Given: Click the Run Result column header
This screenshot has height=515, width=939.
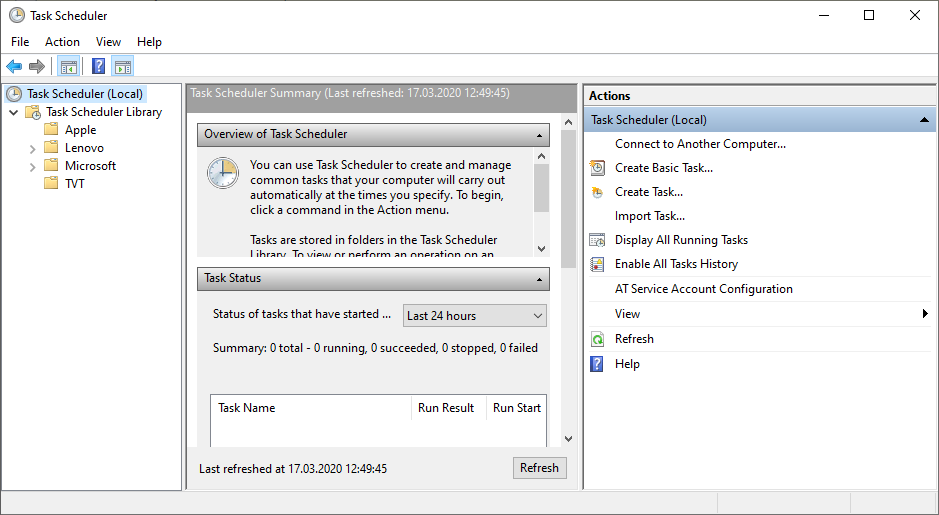Looking at the screenshot, I should coord(446,408).
